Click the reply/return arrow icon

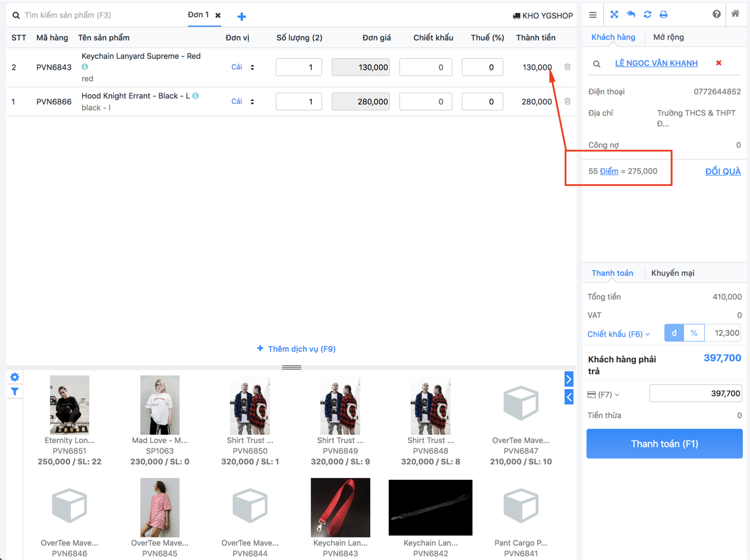coord(631,14)
